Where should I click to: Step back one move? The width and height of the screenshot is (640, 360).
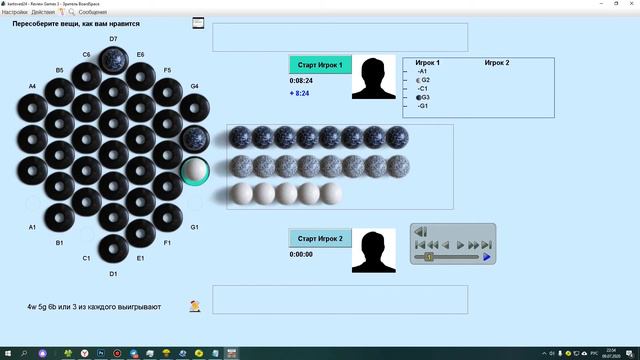(x=446, y=245)
